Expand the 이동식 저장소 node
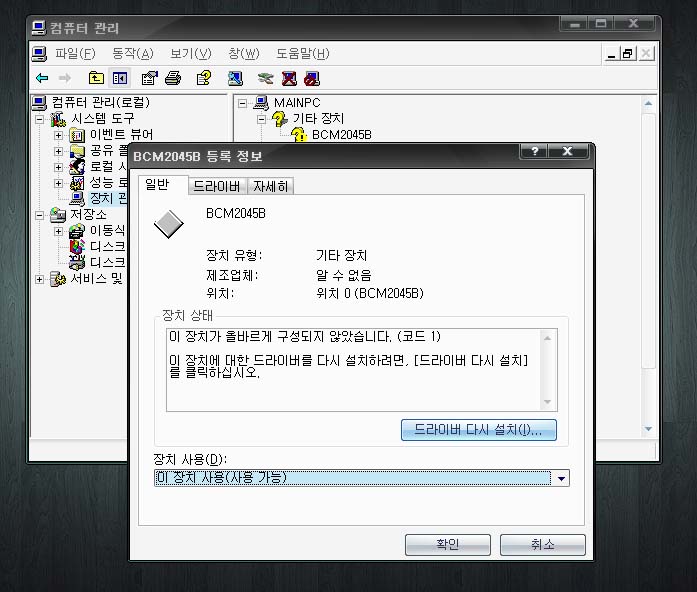Viewport: 697px width, 592px height. pyautogui.click(x=58, y=231)
